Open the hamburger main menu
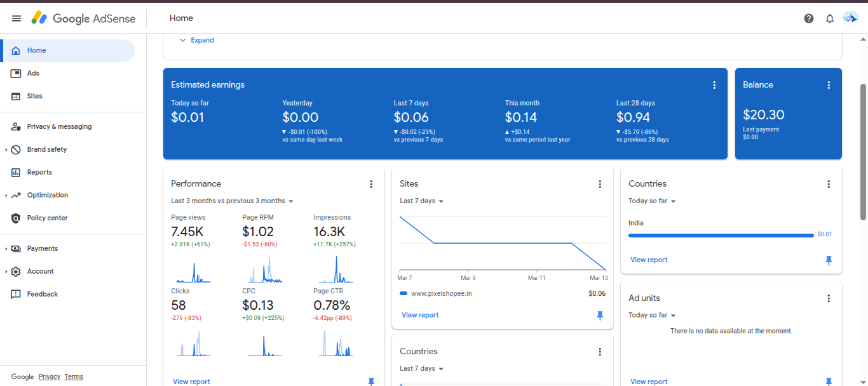868x386 pixels. click(17, 18)
